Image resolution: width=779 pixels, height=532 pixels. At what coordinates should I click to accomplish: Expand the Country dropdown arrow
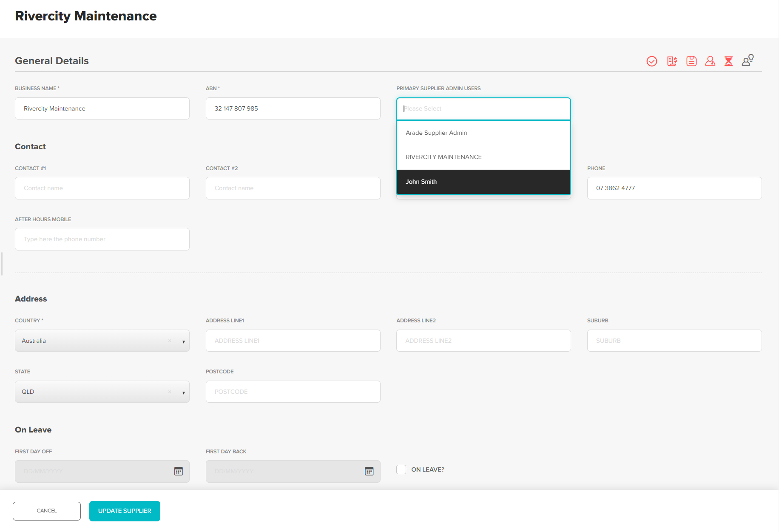click(184, 341)
